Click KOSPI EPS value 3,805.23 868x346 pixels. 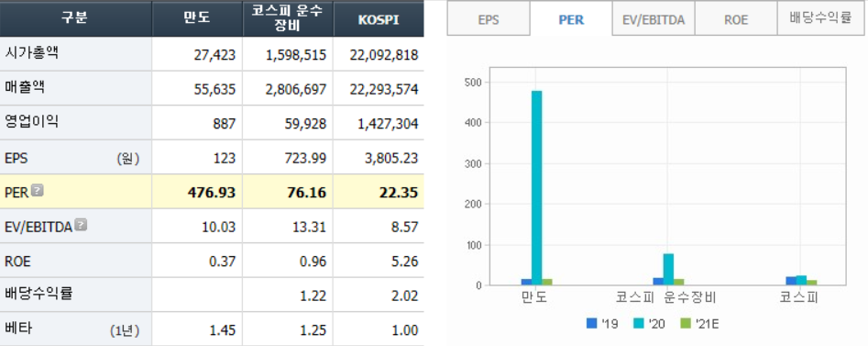(392, 159)
